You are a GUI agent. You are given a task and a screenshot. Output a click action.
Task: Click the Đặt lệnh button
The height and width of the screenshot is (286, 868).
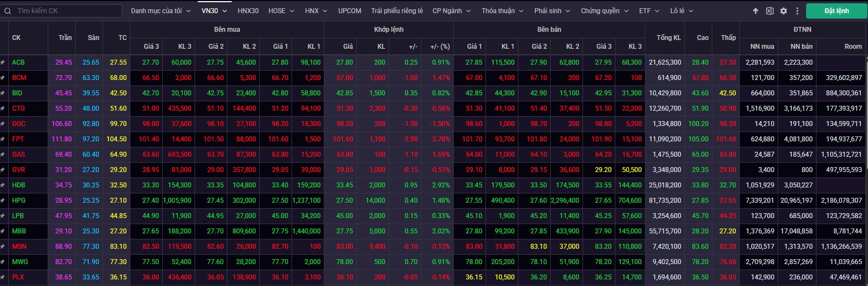[836, 11]
